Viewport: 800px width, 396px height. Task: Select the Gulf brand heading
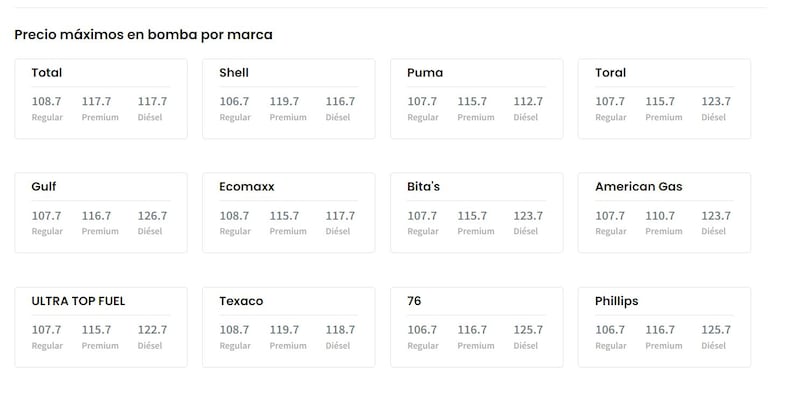coord(44,186)
